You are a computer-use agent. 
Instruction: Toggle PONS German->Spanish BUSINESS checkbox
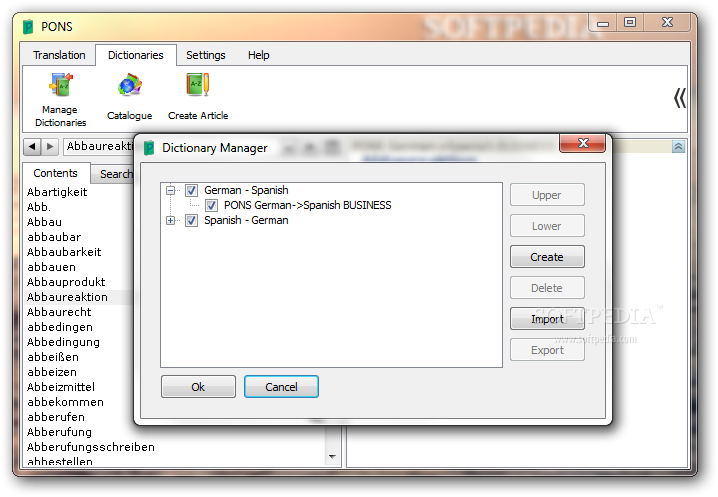pyautogui.click(x=211, y=205)
